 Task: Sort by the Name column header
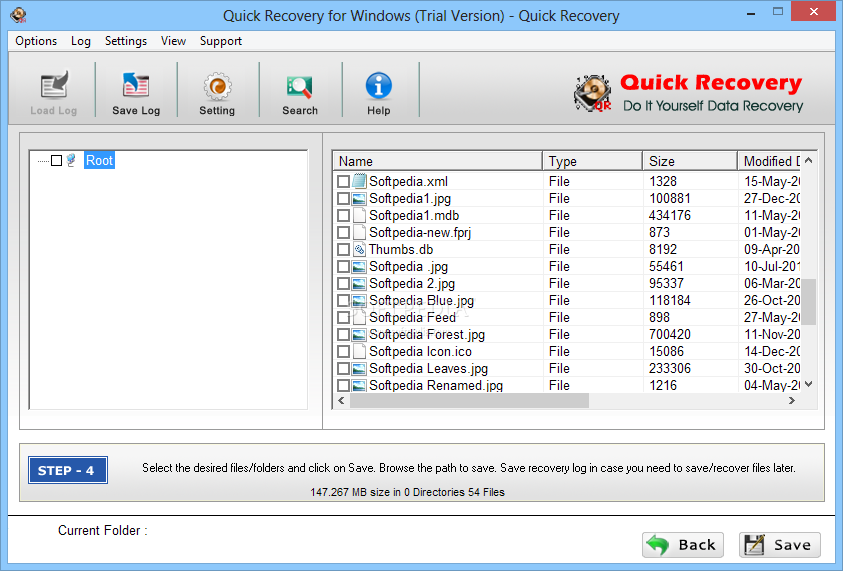click(x=438, y=161)
